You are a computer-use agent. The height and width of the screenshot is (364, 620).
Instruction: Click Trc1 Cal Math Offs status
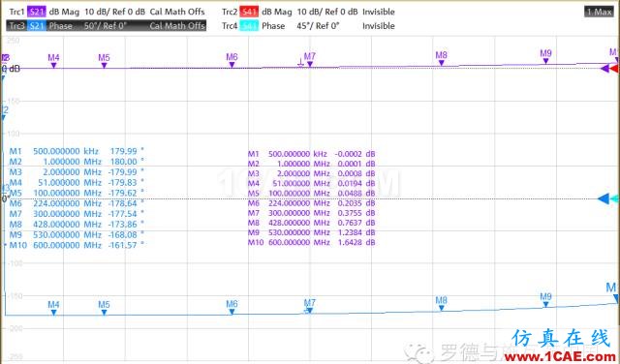pyautogui.click(x=177, y=12)
